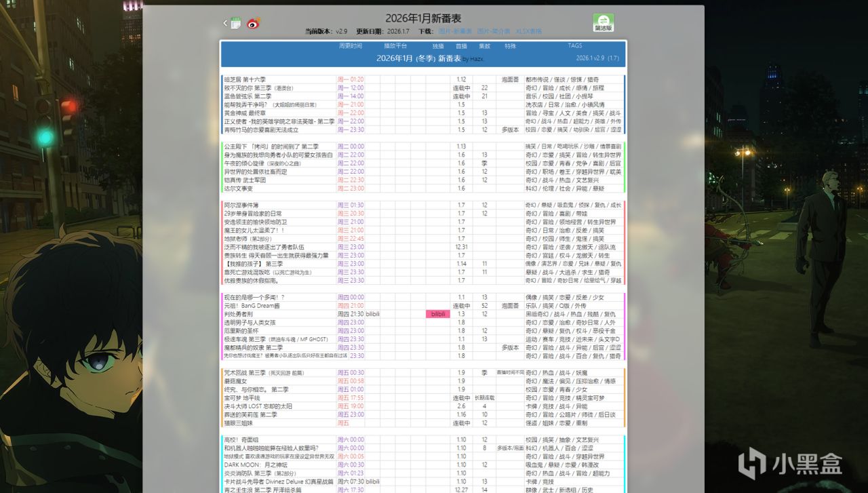This screenshot has height=493, width=868.
Task: Open the calendar icon beside the back arrow
Action: click(235, 23)
